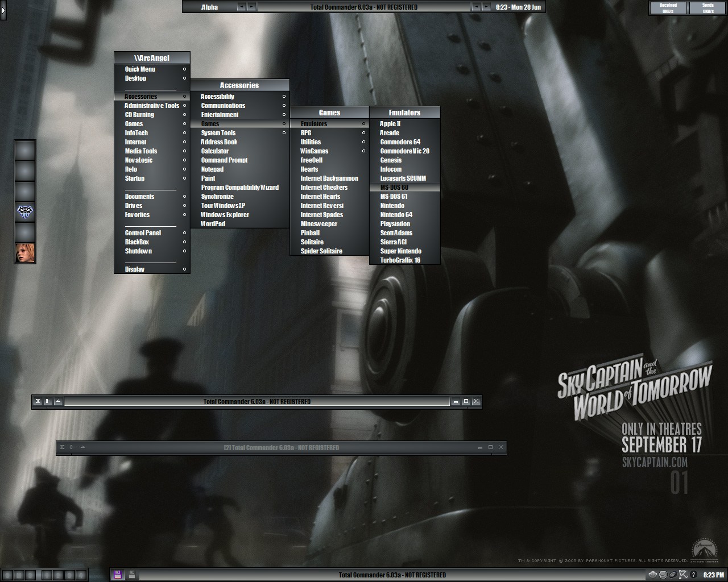Expand the Accessibility submenu in Accessories
728x582 pixels.
point(239,97)
